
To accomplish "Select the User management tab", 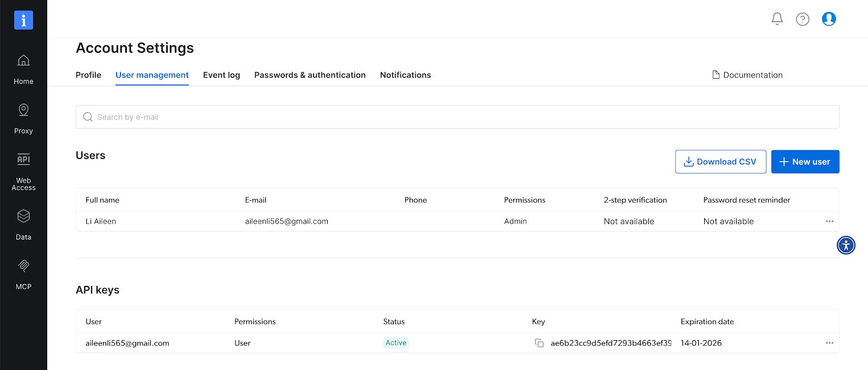I will click(x=152, y=75).
